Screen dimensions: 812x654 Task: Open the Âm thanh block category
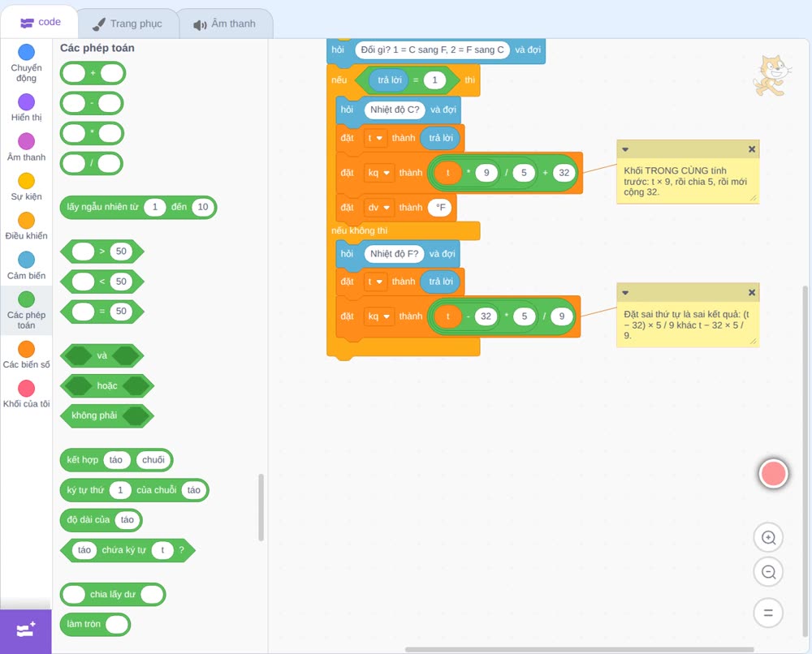[x=27, y=147]
